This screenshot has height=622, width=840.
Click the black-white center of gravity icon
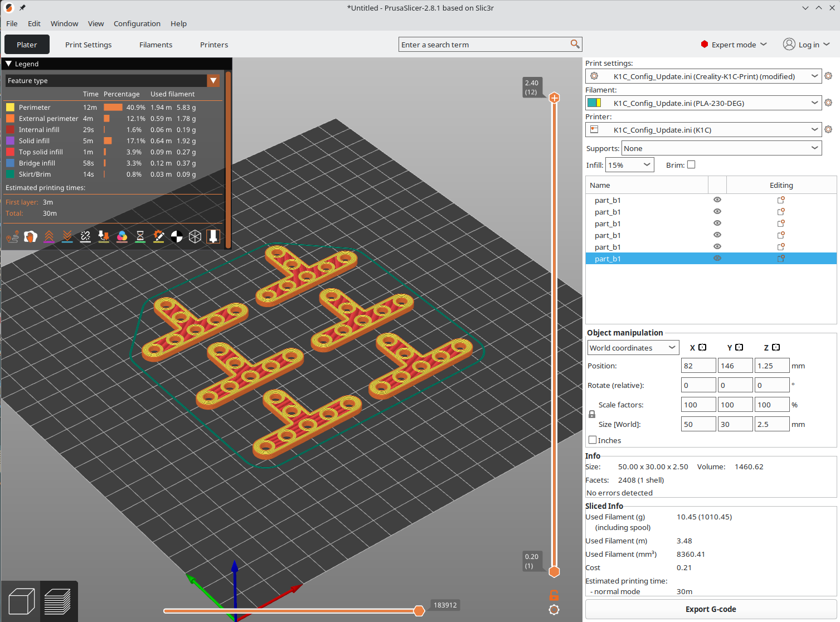[177, 237]
